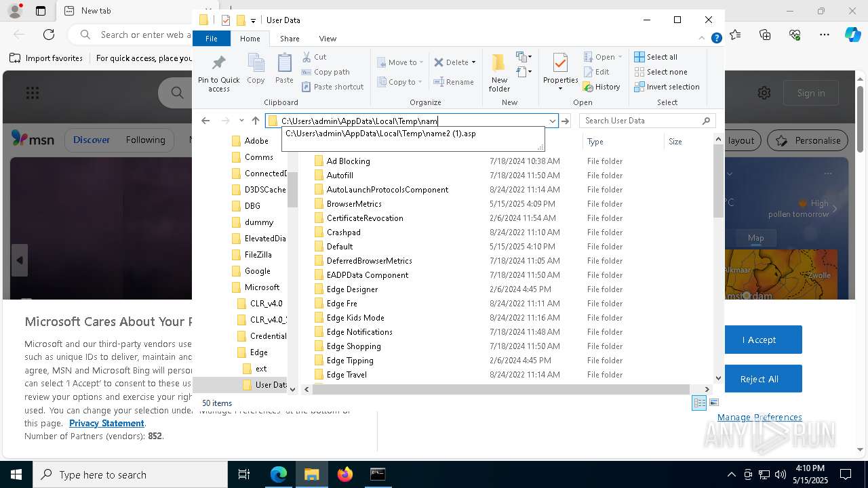Select Google in navigation tree

pyautogui.click(x=257, y=271)
